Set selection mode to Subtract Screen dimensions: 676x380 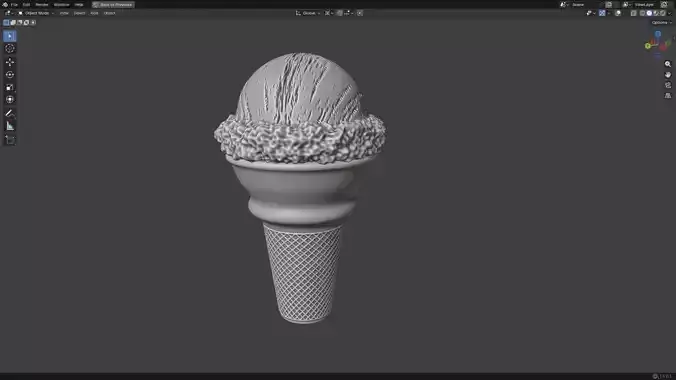[19, 22]
